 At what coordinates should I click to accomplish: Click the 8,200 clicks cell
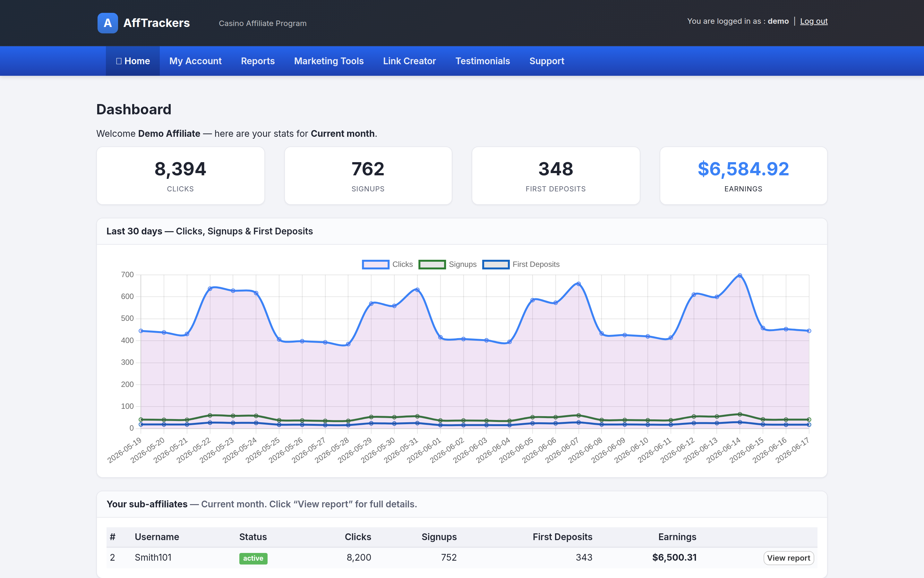click(x=358, y=557)
